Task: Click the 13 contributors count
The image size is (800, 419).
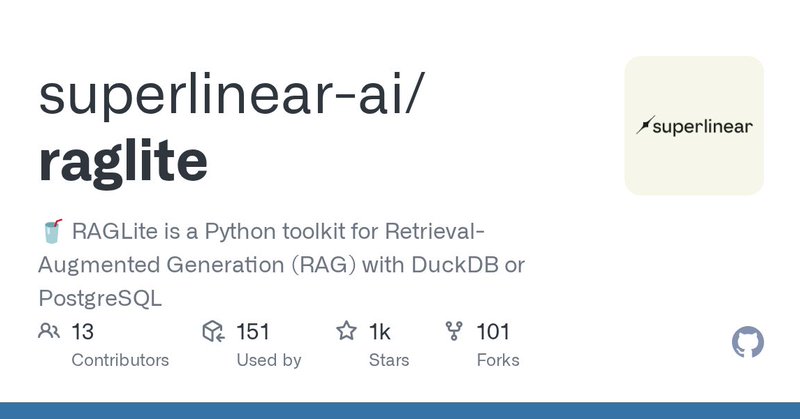Action: pos(83,331)
